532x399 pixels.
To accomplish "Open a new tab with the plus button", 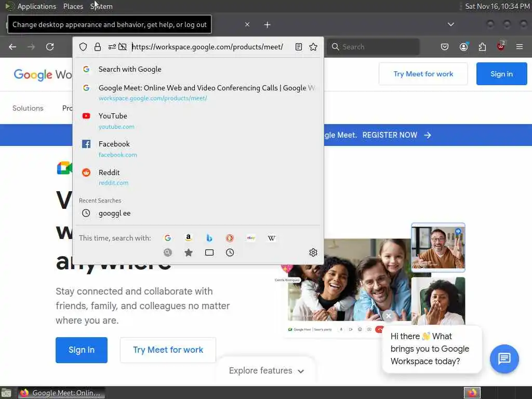I will [x=268, y=25].
